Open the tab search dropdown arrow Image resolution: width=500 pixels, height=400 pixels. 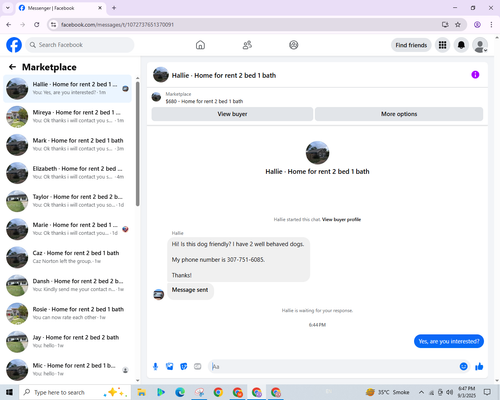(8, 8)
